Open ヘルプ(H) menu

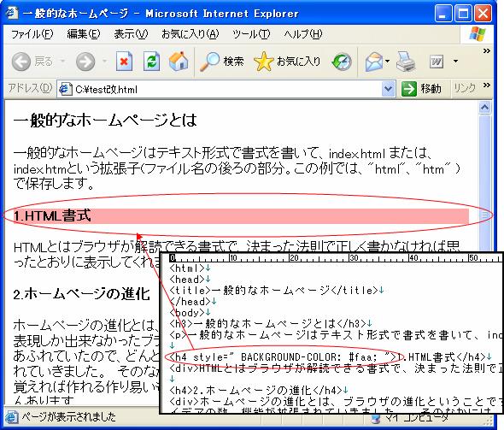[x=303, y=34]
